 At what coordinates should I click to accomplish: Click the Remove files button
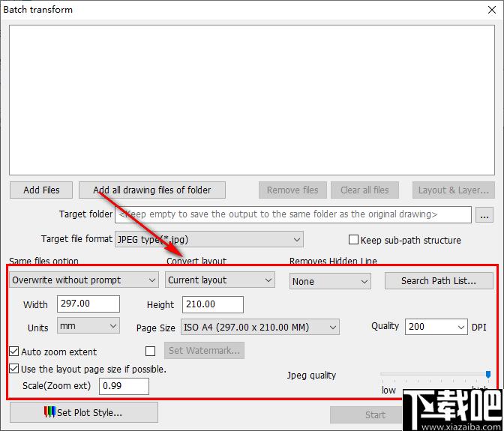pos(292,190)
